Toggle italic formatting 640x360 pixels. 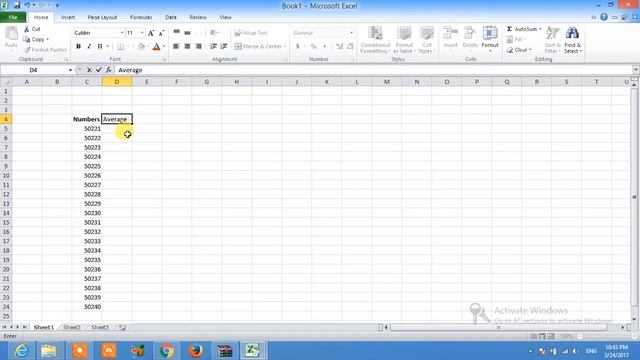coord(89,47)
